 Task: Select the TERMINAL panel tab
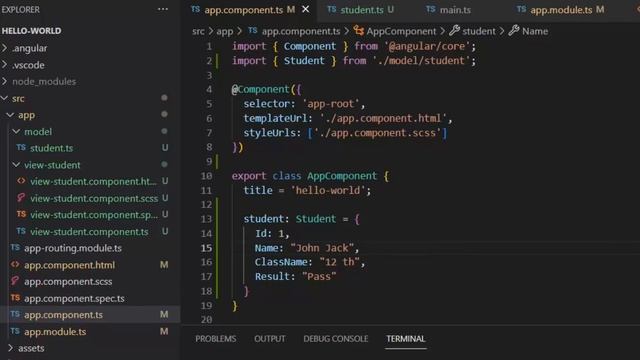click(x=406, y=339)
